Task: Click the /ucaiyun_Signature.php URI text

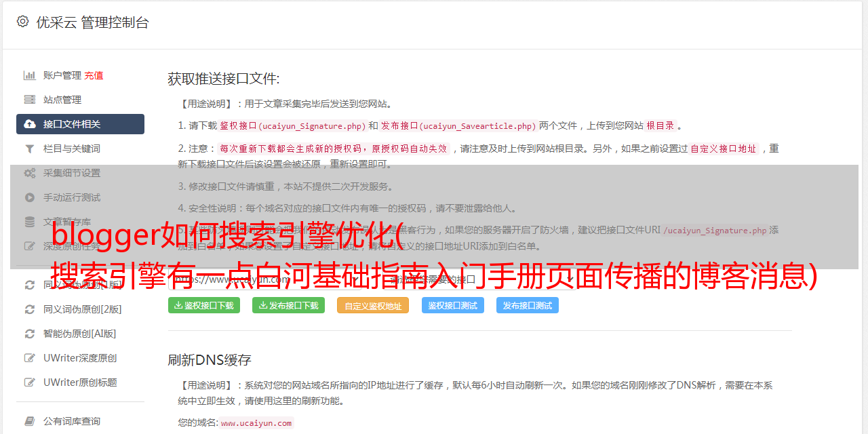Action: pos(715,230)
